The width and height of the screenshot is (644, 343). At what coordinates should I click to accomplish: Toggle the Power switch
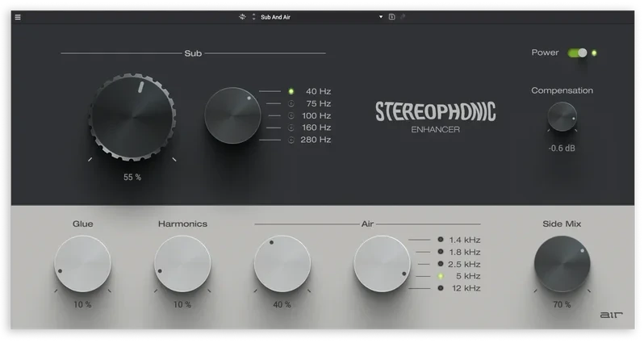point(577,53)
